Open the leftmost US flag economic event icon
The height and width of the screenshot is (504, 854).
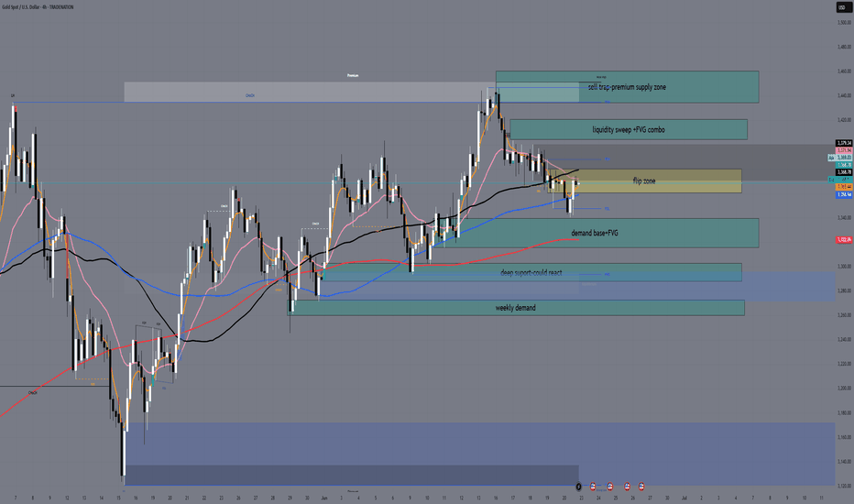click(x=593, y=487)
